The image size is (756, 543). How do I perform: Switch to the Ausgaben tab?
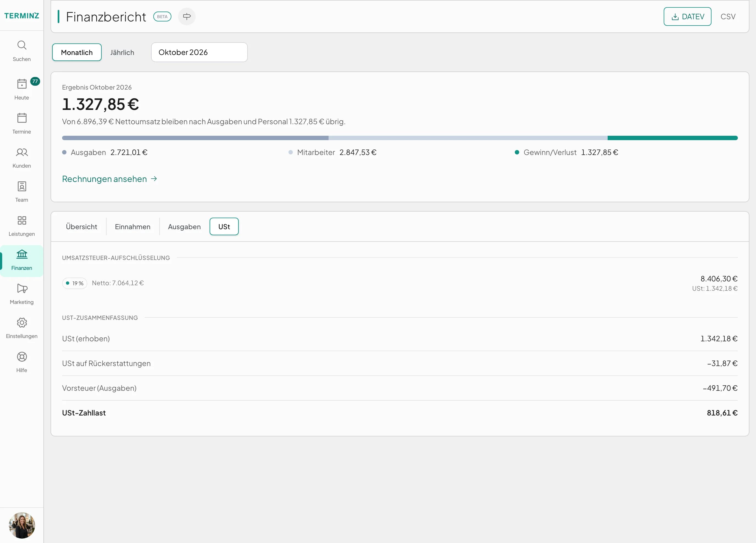point(184,226)
